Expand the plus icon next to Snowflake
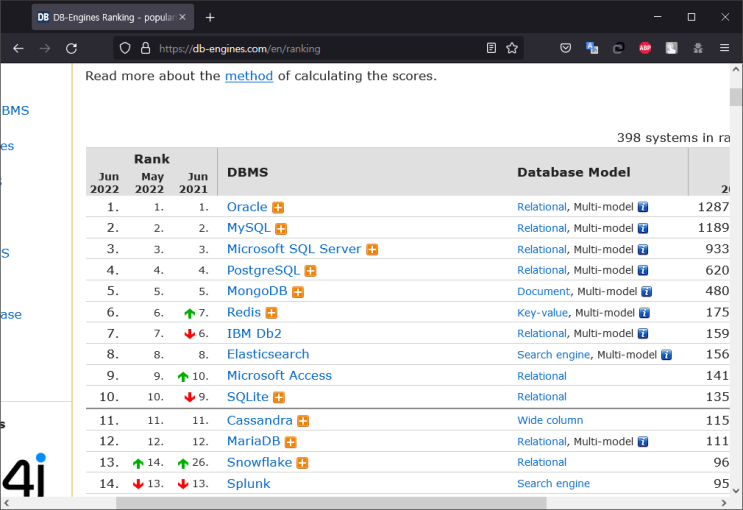This screenshot has width=743, height=510. [302, 463]
